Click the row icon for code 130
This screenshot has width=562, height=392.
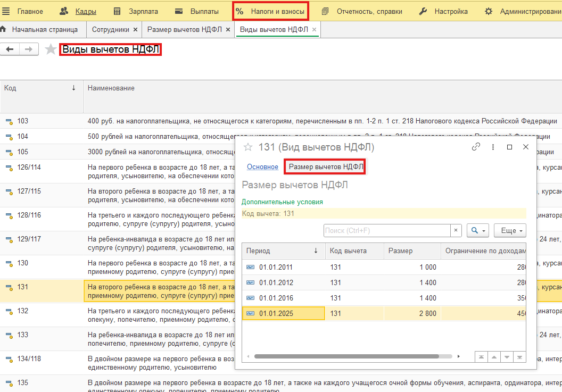(9, 263)
